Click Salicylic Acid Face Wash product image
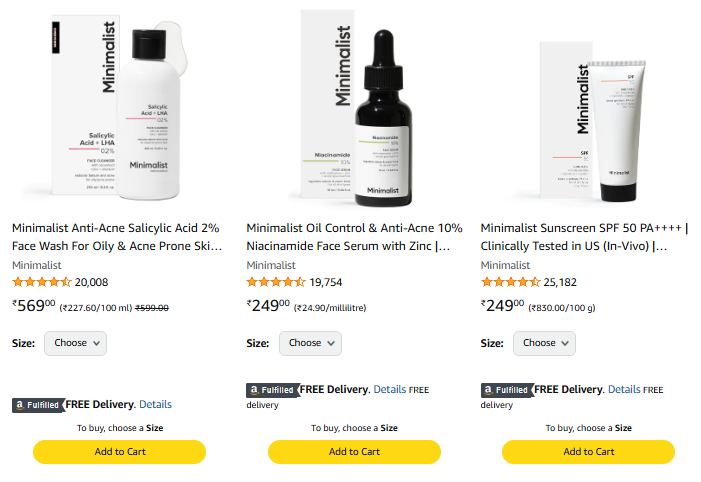Screen dimensions: 701x482 coord(118,107)
